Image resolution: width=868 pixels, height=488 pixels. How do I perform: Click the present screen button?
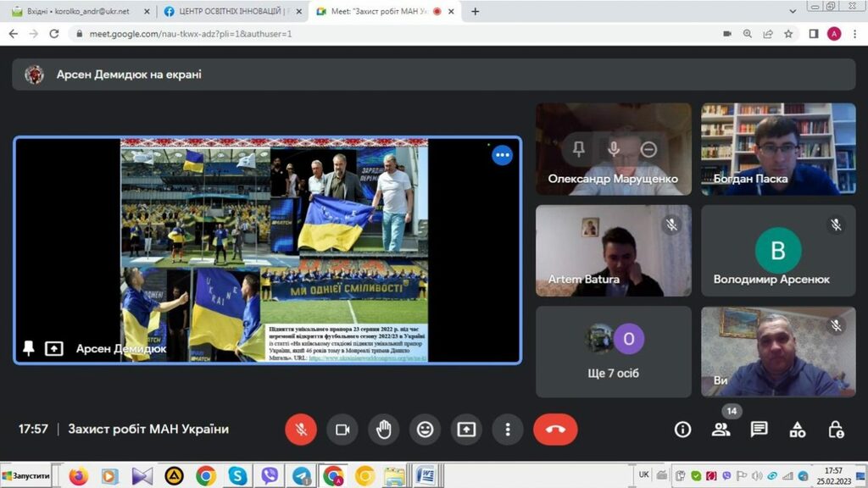(466, 430)
